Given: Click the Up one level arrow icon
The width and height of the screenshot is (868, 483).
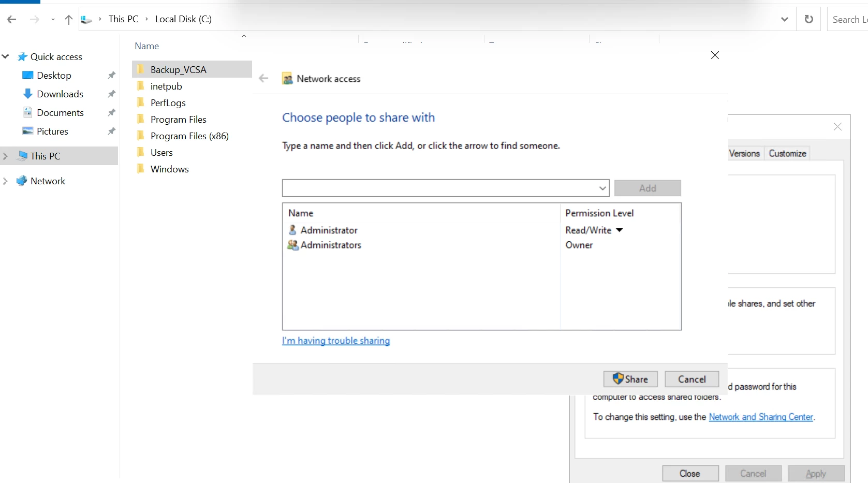Looking at the screenshot, I should 68,20.
